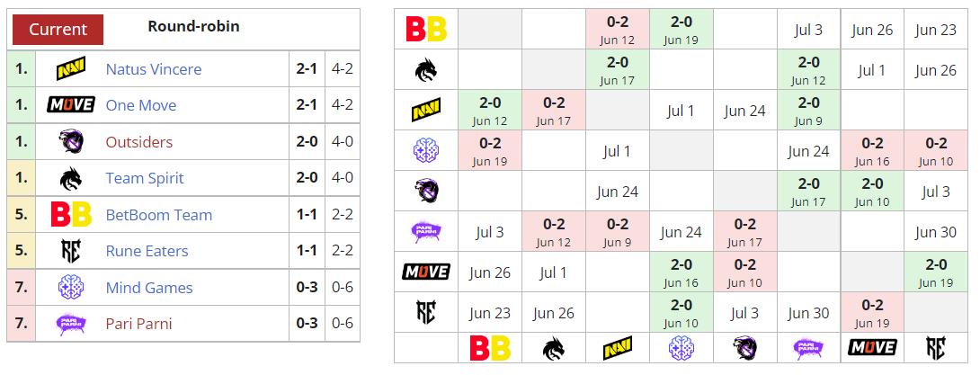This screenshot has width=980, height=375.
Task: Click Mind Games brain logo in crosstable bottom row
Action: coord(682,347)
